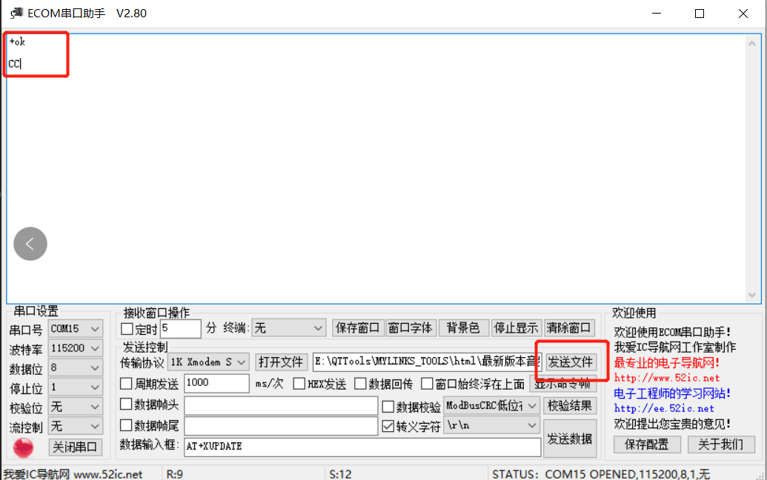Expand the 波特率 115200 baud rate dropdown
The width and height of the screenshot is (767, 480).
[75, 348]
